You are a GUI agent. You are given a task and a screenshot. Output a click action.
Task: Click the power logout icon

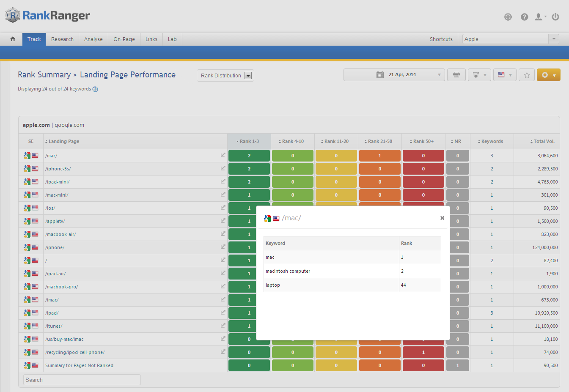(555, 17)
